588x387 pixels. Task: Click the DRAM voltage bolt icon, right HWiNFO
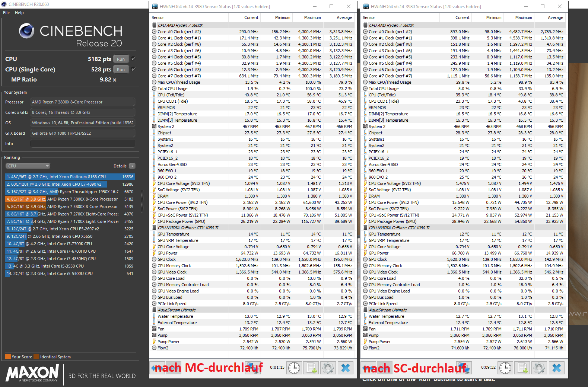point(365,196)
